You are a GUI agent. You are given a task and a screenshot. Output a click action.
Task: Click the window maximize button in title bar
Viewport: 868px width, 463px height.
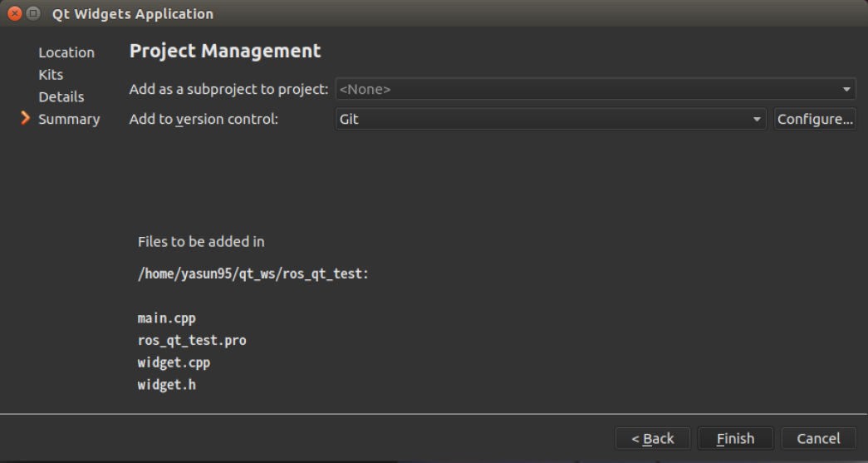[x=33, y=13]
